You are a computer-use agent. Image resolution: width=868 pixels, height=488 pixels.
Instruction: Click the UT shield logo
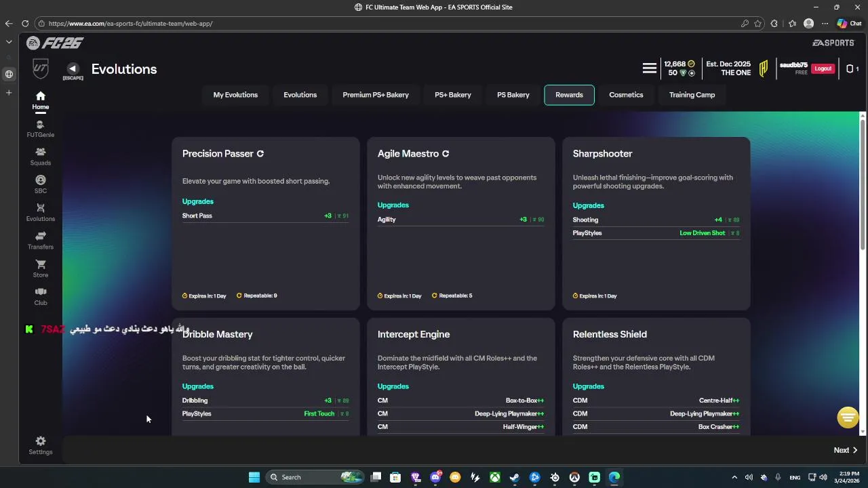click(41, 68)
